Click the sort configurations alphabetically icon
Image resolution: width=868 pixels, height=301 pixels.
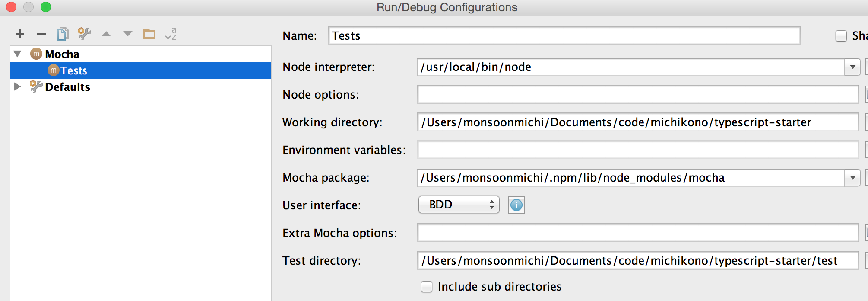pyautogui.click(x=171, y=34)
